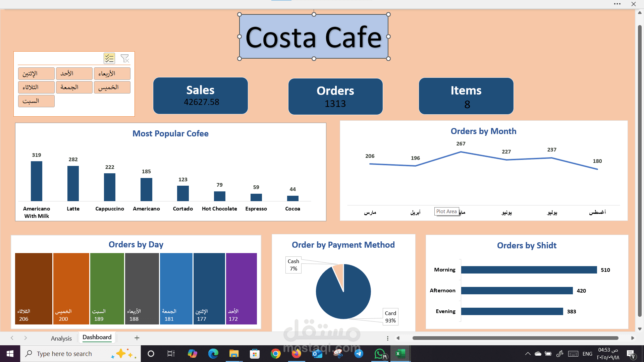Open WhatsApp from taskbar
The image size is (644, 362).
point(380,354)
